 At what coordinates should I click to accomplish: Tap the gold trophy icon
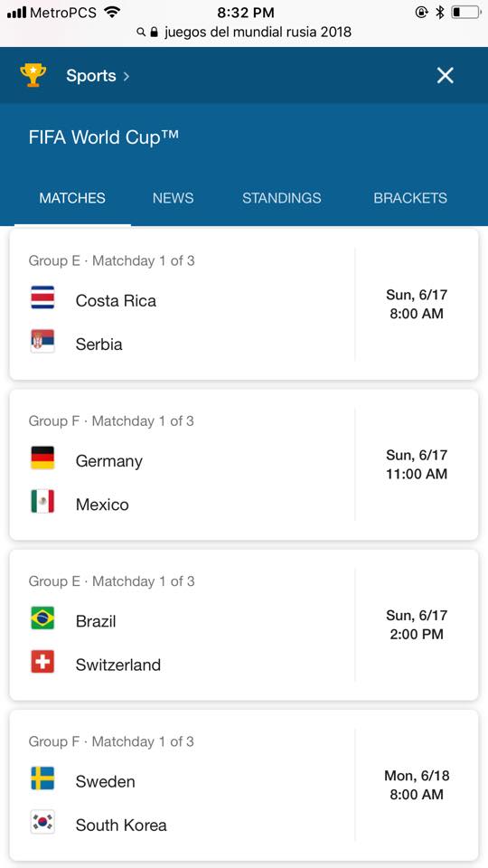click(33, 75)
